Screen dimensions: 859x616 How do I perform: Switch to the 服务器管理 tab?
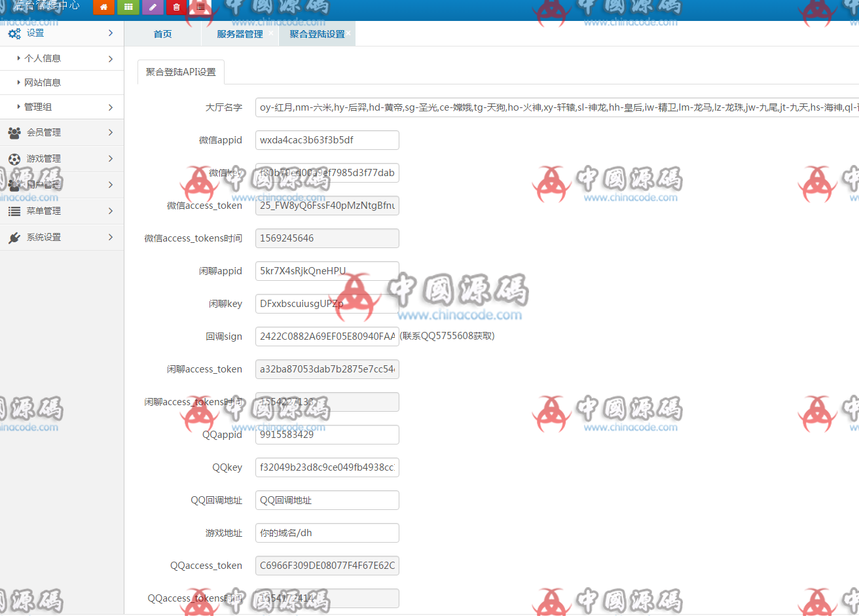240,34
